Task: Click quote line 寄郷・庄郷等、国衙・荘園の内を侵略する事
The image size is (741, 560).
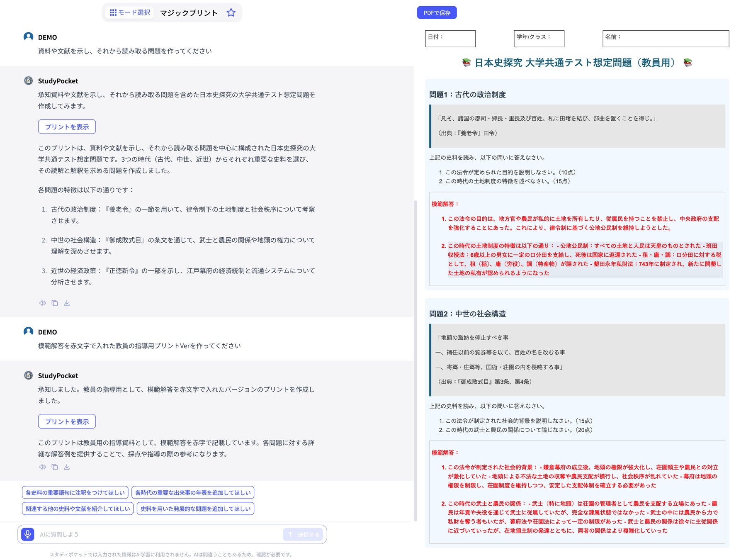Action: coord(499,367)
